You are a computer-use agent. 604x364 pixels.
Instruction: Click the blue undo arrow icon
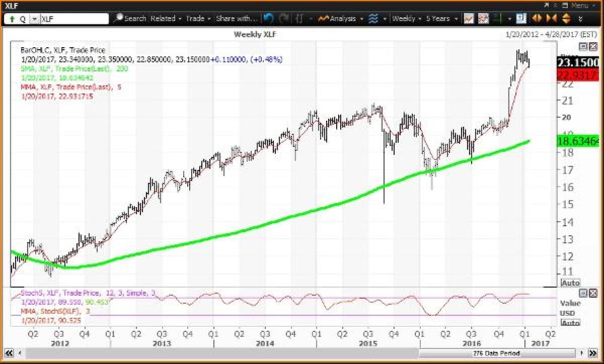pyautogui.click(x=268, y=19)
